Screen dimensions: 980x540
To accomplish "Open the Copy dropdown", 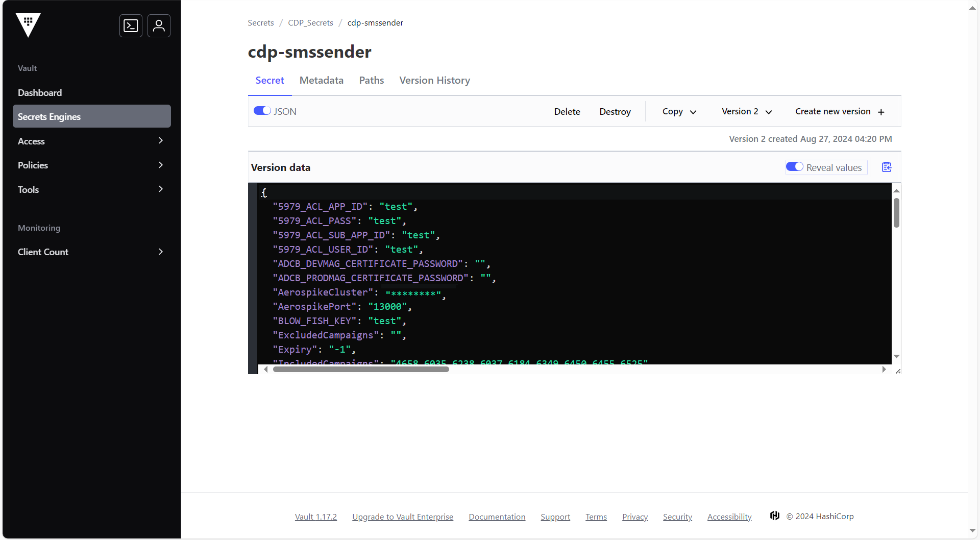I will coord(679,111).
